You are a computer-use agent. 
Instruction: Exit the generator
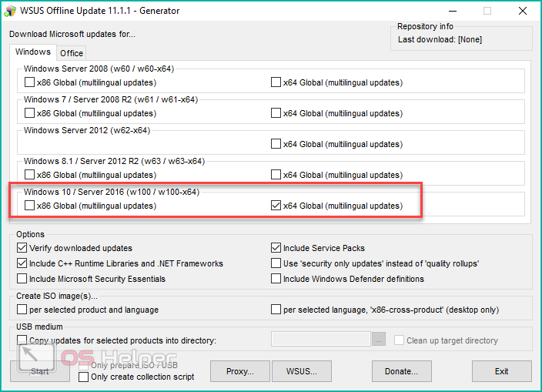(x=501, y=371)
